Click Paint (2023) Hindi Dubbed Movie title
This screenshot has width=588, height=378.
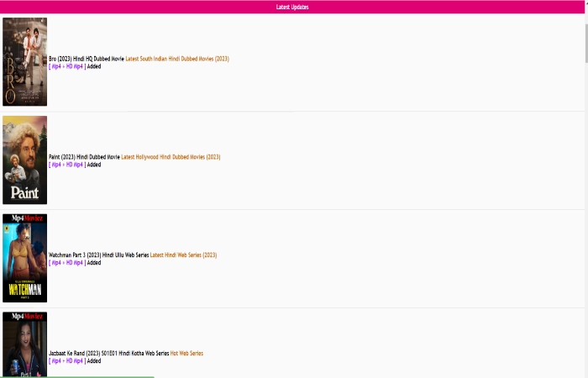(x=84, y=157)
